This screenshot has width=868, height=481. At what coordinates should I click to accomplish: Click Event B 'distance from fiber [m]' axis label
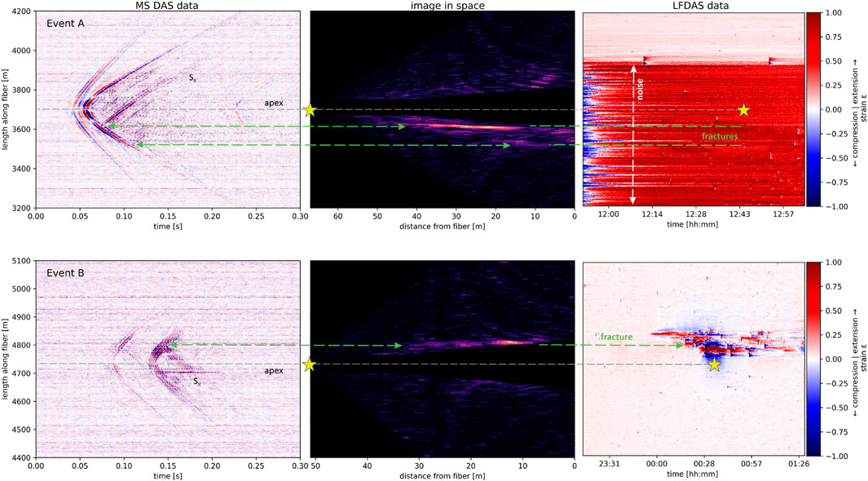point(443,475)
